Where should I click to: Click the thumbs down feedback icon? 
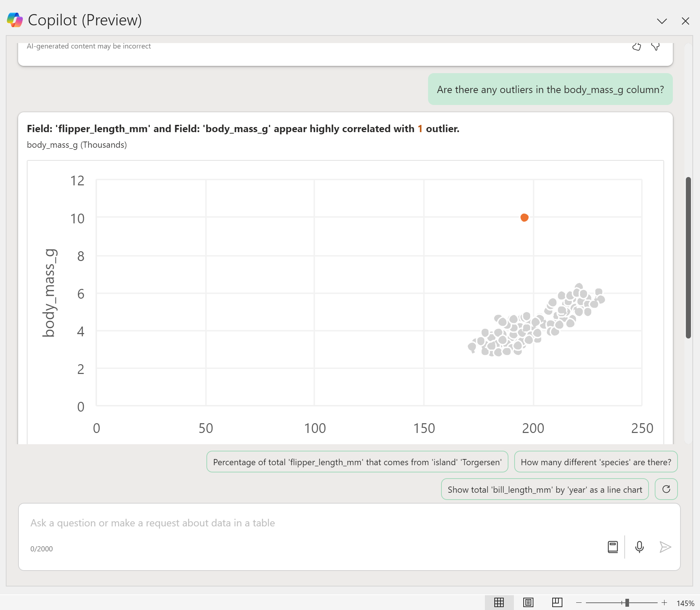655,47
